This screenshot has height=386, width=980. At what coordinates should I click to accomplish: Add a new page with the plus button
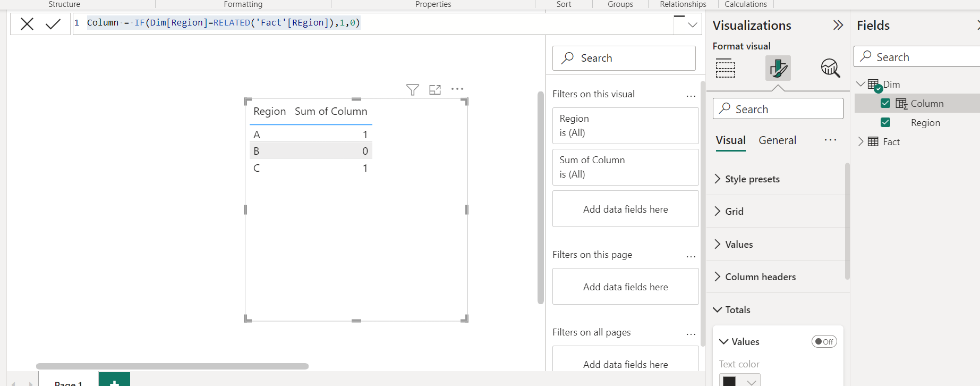point(114,380)
